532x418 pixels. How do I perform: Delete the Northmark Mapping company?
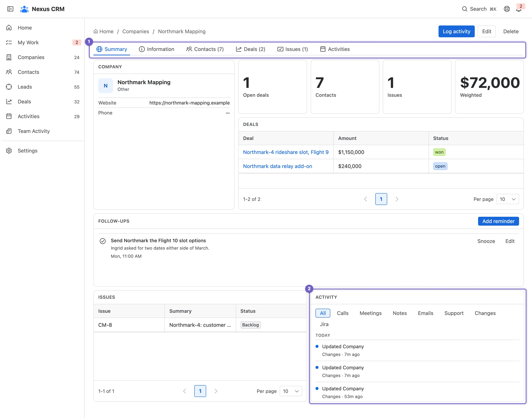pos(511,32)
